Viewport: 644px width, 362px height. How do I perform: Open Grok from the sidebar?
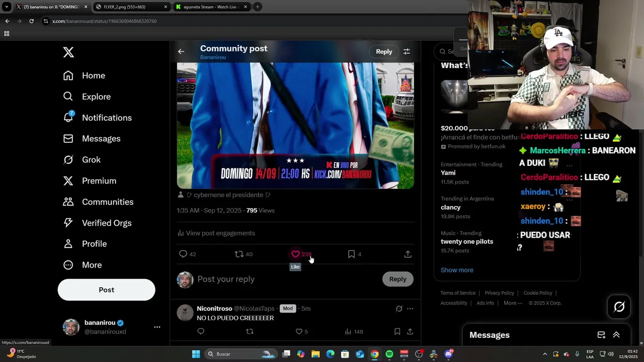(x=82, y=160)
